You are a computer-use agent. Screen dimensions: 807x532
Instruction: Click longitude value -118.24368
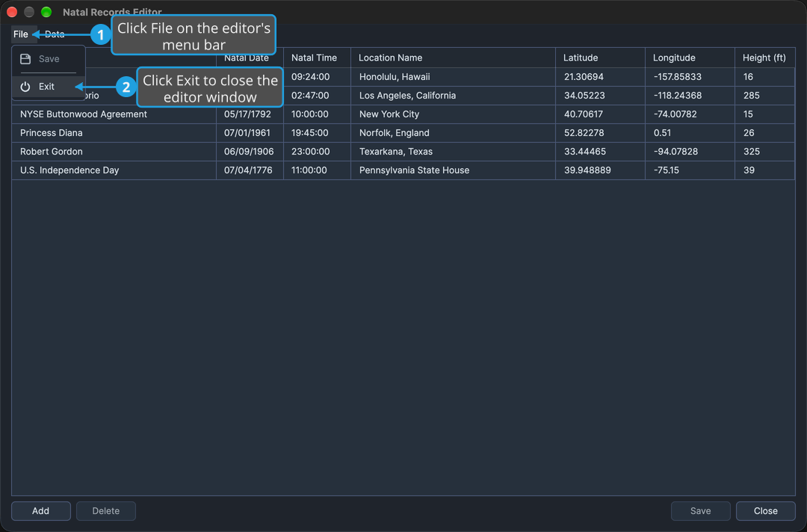click(x=690, y=95)
